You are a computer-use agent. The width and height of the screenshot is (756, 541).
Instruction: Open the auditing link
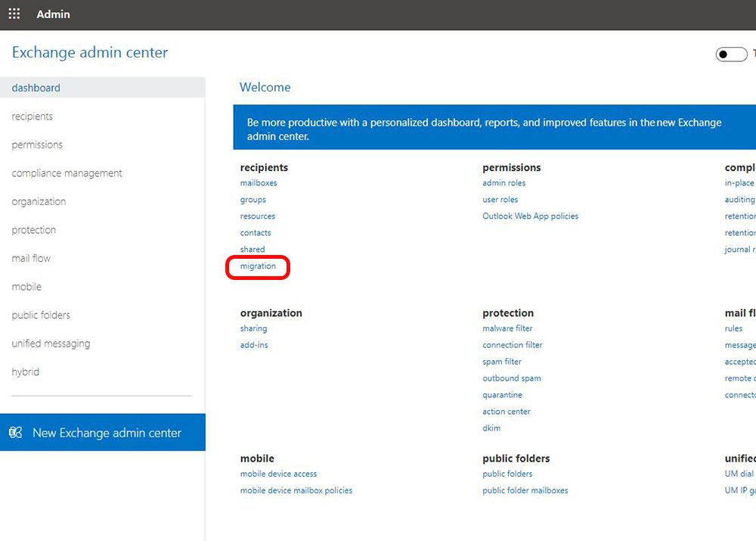pos(739,200)
